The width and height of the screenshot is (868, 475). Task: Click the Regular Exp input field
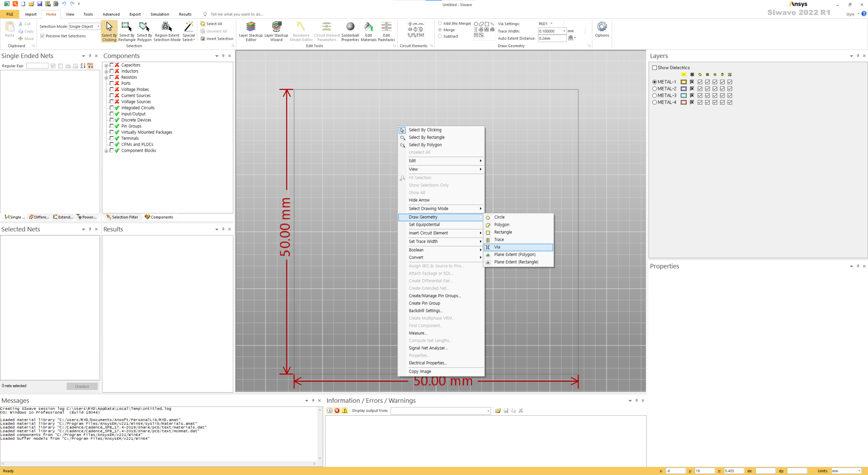37,66
